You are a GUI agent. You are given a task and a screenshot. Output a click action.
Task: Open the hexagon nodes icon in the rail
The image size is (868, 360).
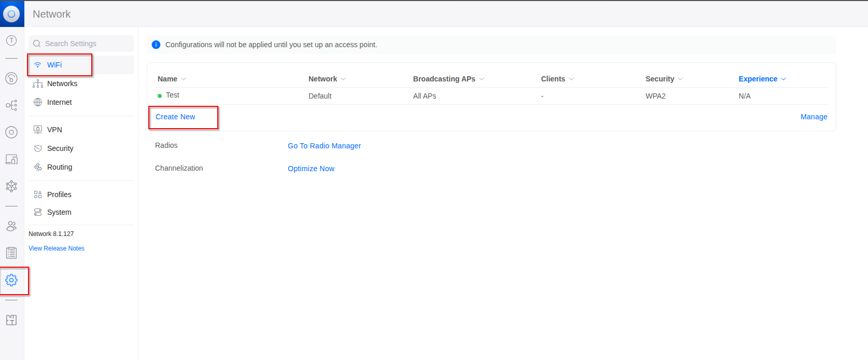pos(11,186)
